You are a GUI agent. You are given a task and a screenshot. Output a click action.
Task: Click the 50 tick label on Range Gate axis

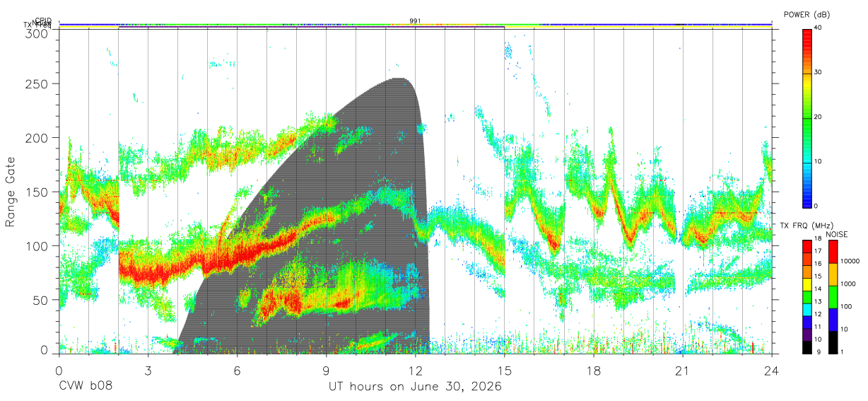pos(42,299)
